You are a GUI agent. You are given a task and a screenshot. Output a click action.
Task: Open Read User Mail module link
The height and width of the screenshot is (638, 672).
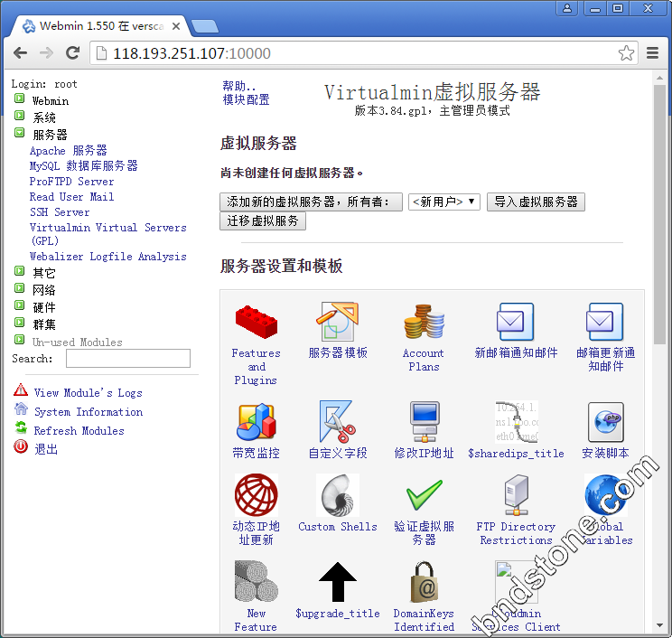click(71, 197)
